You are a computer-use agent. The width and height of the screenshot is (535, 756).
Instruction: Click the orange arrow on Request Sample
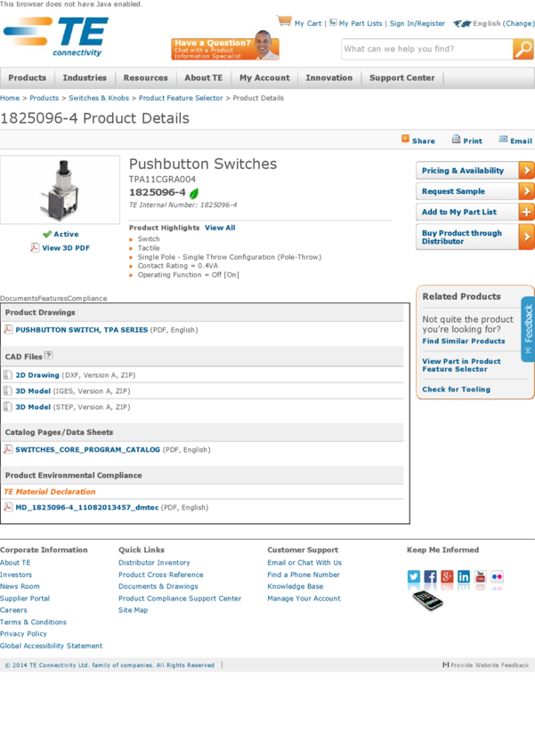click(x=526, y=191)
